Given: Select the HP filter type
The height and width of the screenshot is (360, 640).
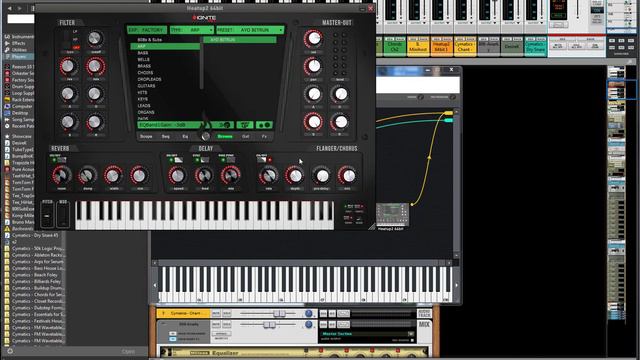Looking at the screenshot, I should [75, 39].
